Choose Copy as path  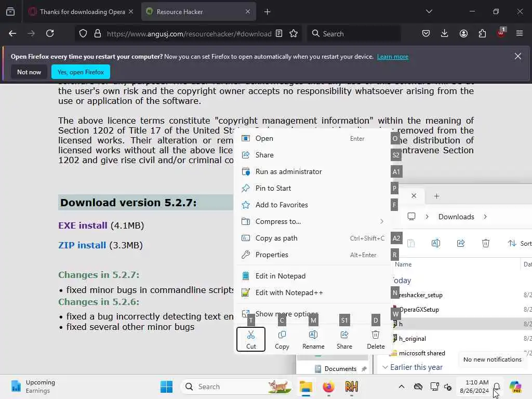(313, 238)
